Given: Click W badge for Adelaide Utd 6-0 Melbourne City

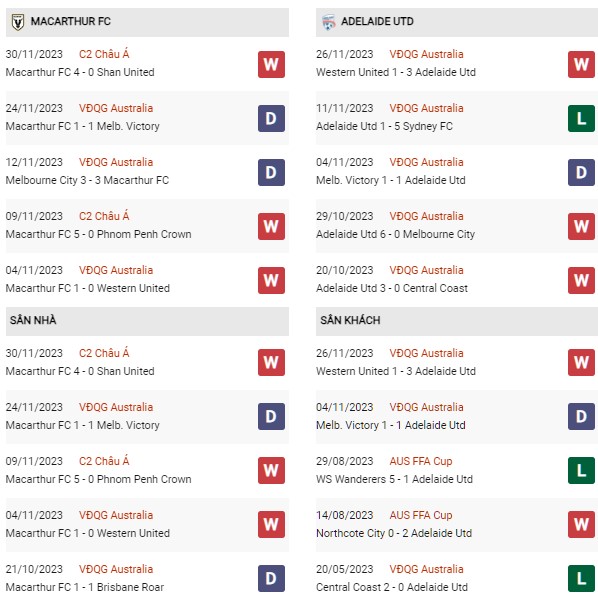Looking at the screenshot, I should pyautogui.click(x=581, y=226).
